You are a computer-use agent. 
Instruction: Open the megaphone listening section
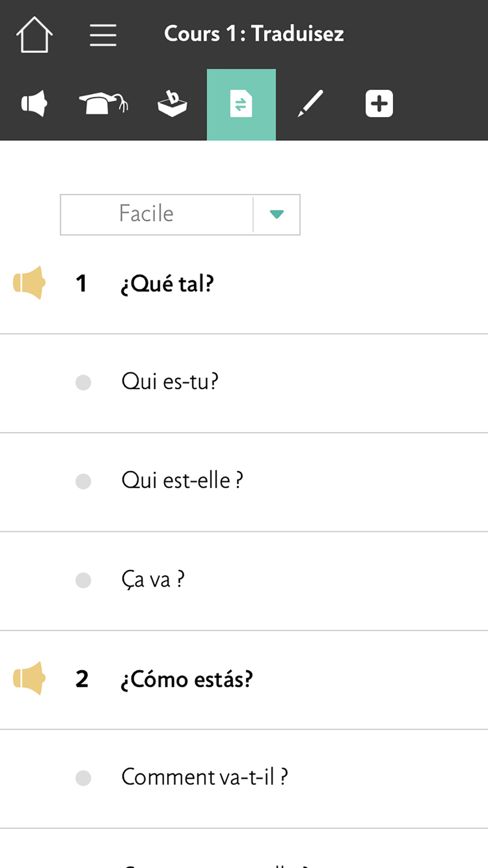coord(34,103)
